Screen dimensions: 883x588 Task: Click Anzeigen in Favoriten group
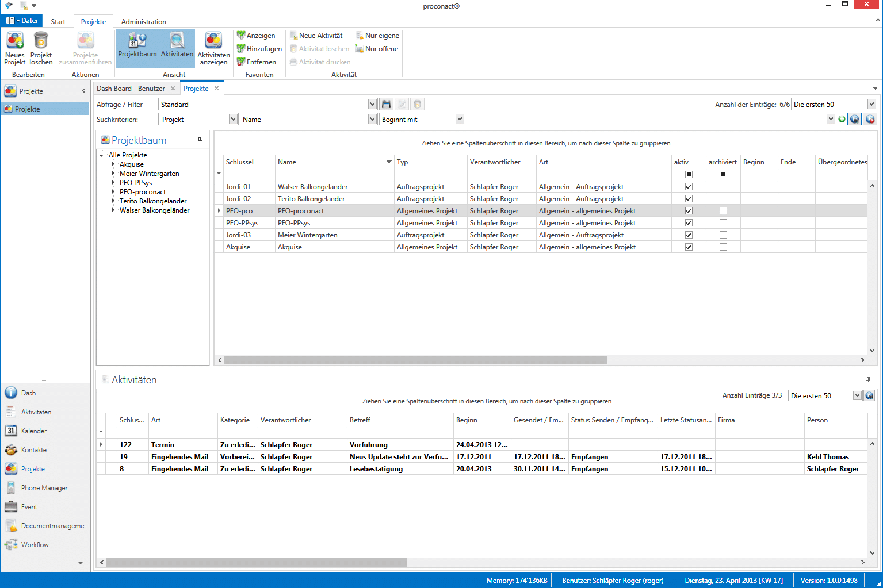coord(256,36)
